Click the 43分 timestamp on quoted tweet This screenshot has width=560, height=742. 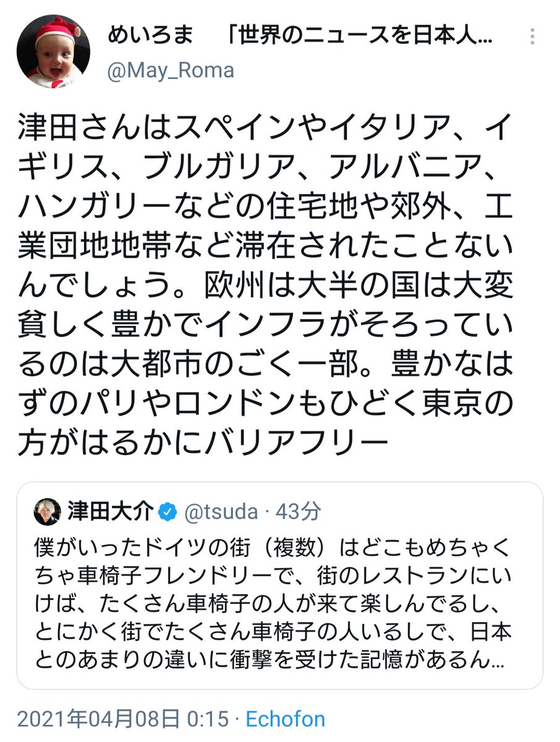click(299, 512)
